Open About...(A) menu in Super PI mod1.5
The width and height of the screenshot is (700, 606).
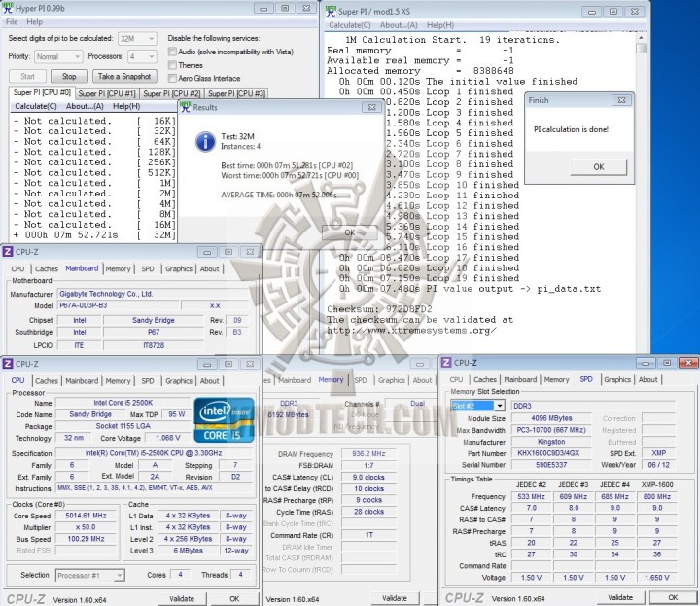(x=399, y=25)
